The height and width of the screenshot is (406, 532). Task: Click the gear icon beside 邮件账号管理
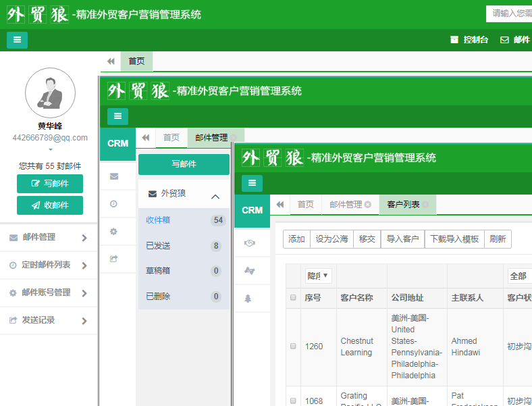(x=13, y=293)
